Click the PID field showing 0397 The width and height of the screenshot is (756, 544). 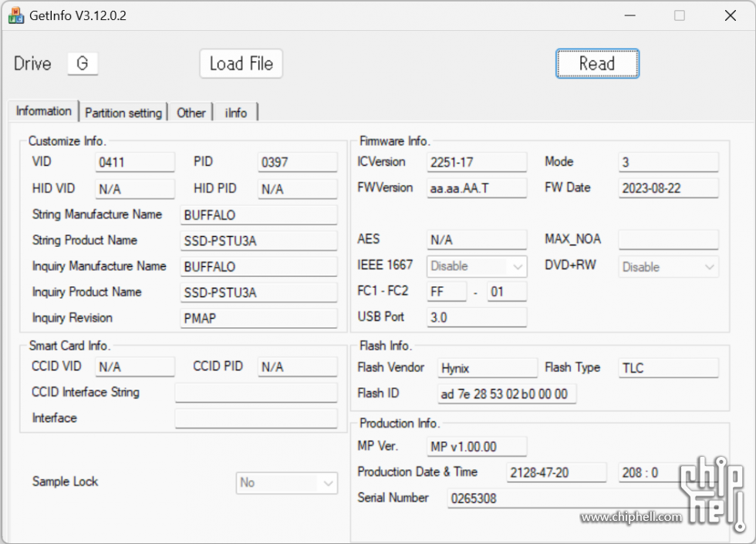click(298, 162)
